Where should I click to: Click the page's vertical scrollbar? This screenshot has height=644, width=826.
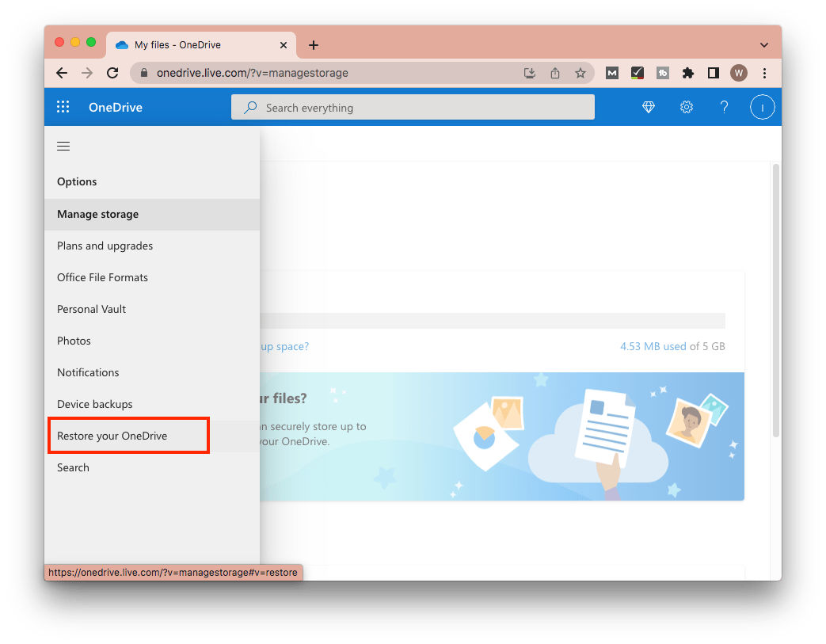click(776, 301)
